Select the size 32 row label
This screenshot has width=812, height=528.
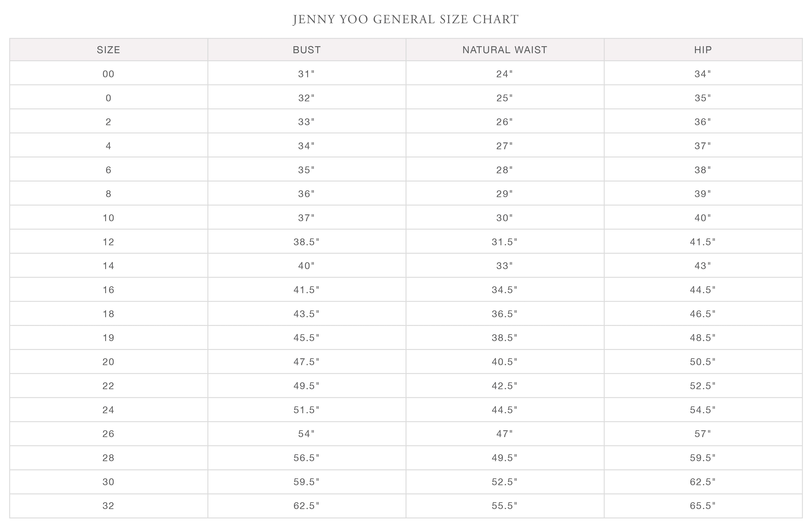[108, 506]
